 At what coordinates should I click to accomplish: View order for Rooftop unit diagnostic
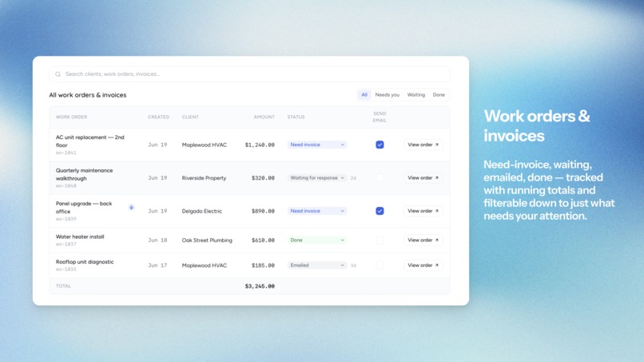(423, 265)
